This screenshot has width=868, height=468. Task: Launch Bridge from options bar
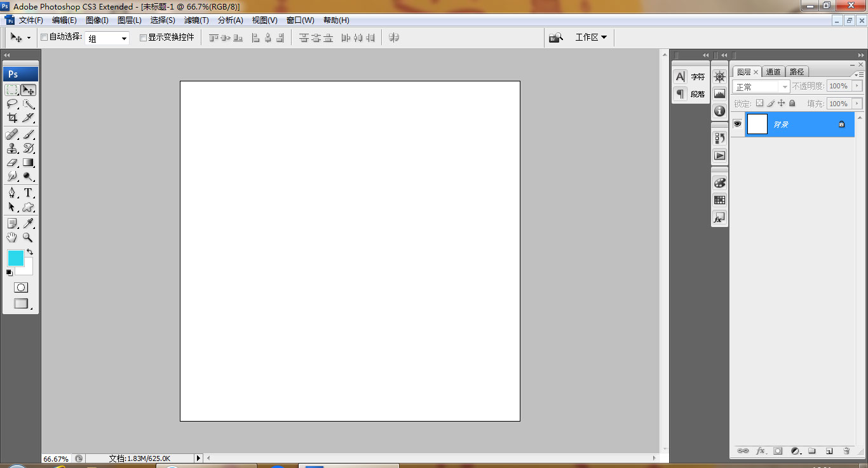click(x=556, y=38)
